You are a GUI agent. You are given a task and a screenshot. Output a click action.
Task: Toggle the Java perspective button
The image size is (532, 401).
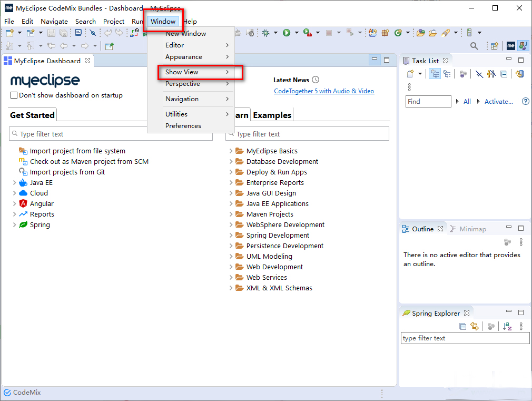[x=524, y=46]
